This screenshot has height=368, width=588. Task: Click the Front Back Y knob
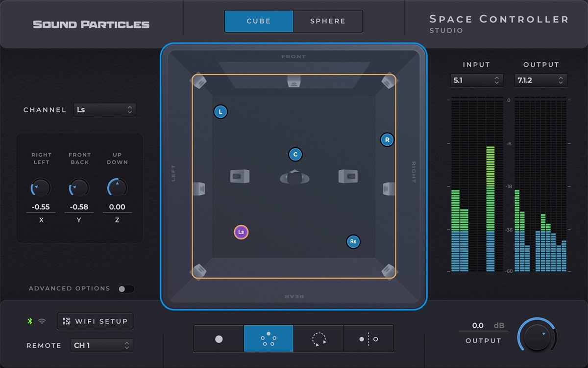(x=79, y=188)
